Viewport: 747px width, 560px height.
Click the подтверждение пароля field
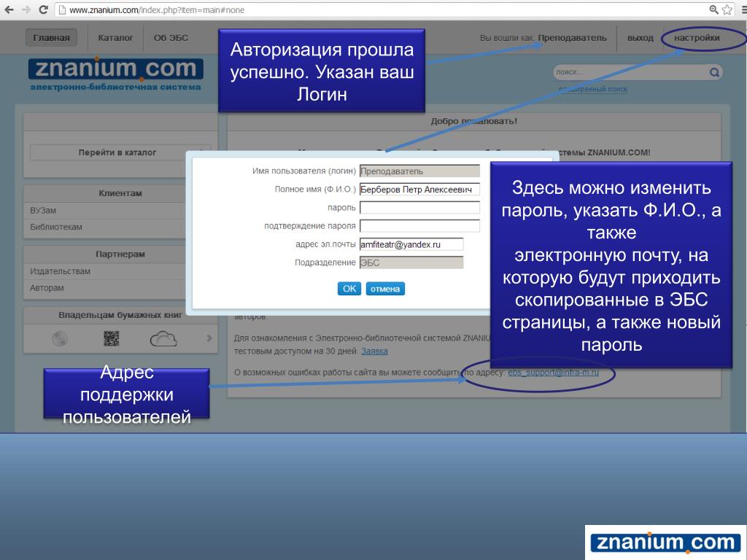(x=419, y=226)
